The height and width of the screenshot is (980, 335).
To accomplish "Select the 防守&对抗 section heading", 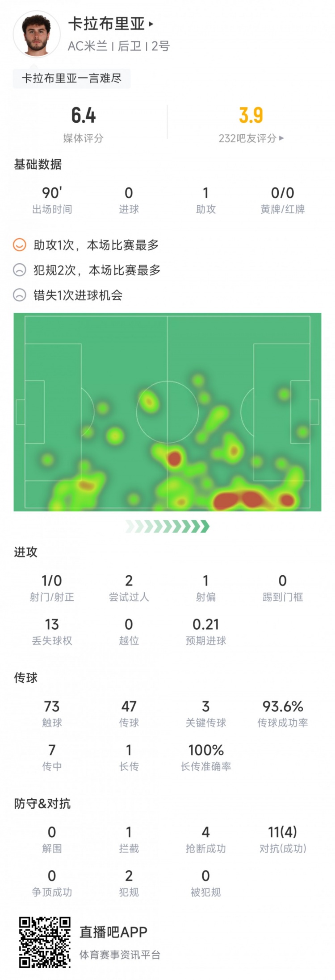I will (42, 804).
